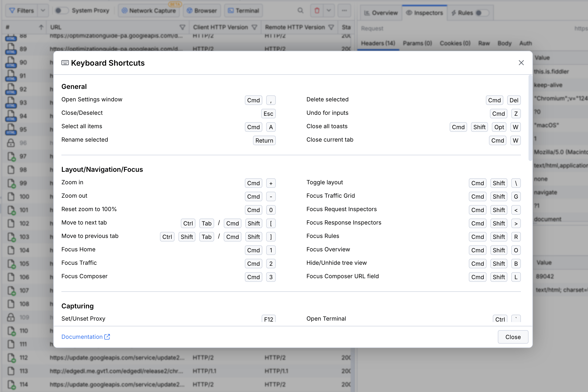The width and height of the screenshot is (588, 392).
Task: Click the Client HTTP Version column header
Action: [x=220, y=27]
